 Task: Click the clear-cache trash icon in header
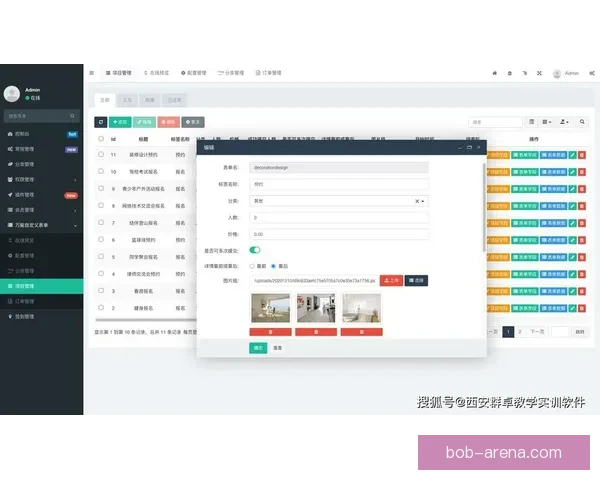[509, 73]
